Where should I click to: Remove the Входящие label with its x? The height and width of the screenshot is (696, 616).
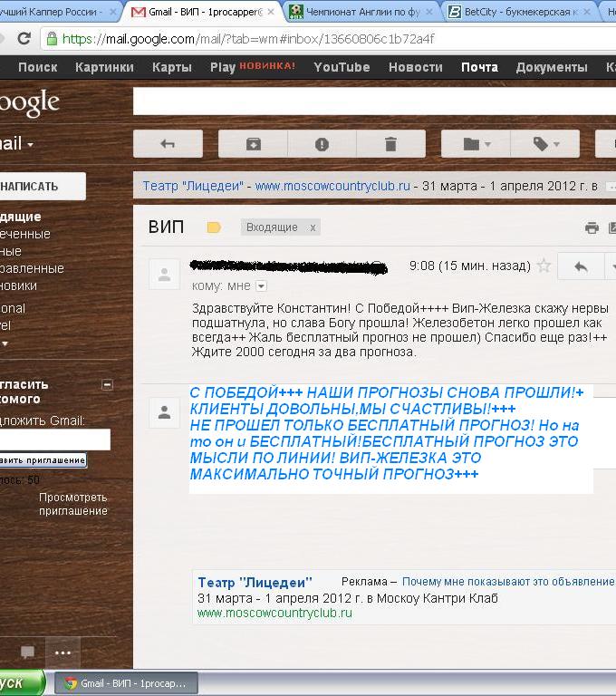tap(313, 227)
